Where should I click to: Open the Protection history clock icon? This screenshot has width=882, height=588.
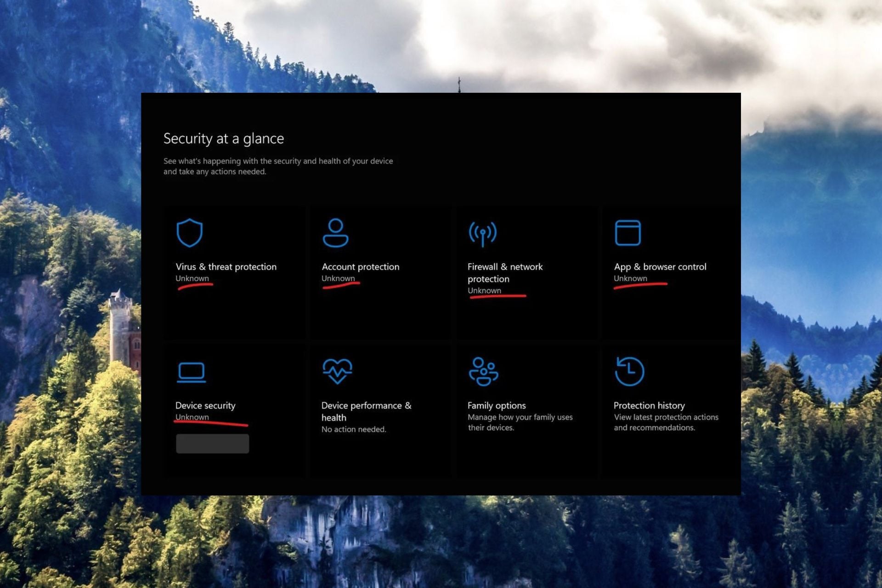tap(629, 371)
